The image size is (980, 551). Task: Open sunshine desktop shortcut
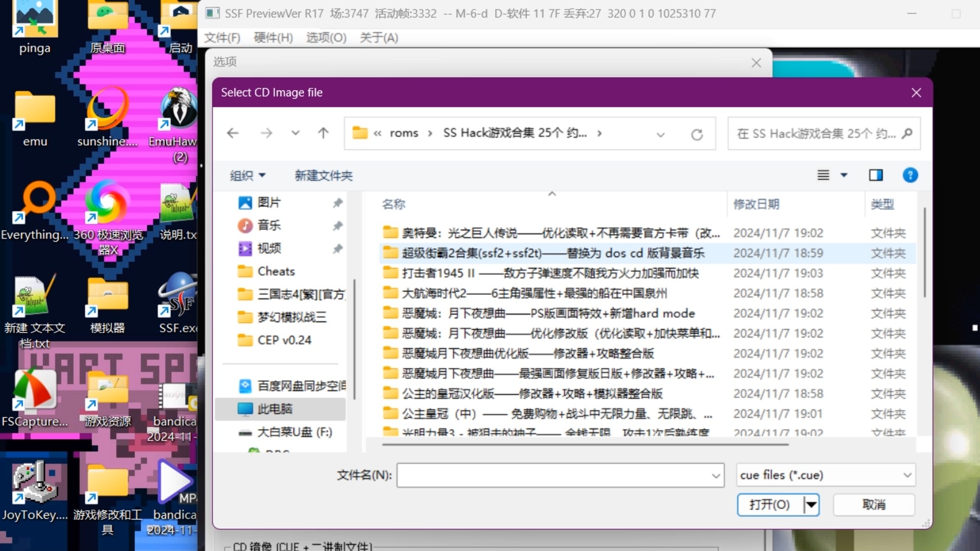[107, 118]
